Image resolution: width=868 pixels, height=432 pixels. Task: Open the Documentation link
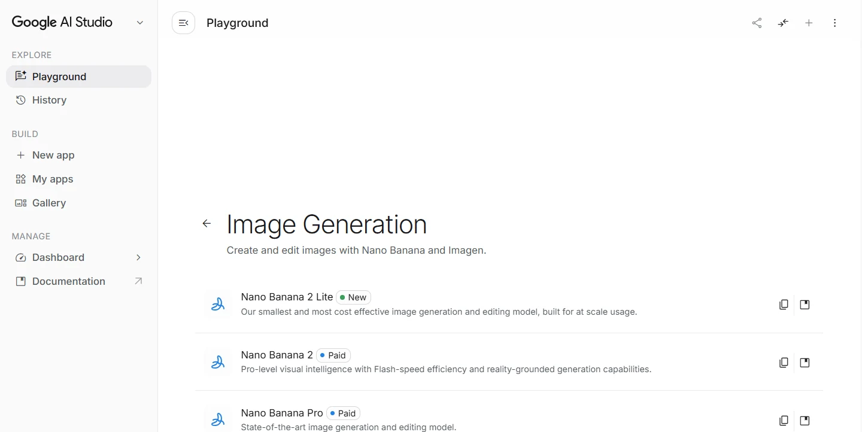pos(78,281)
